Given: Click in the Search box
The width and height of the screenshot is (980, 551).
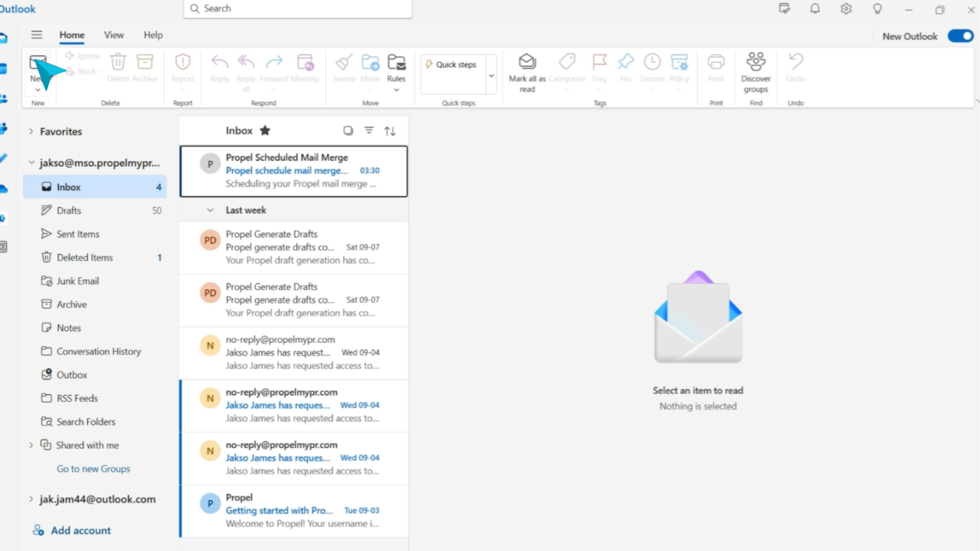Looking at the screenshot, I should [298, 9].
